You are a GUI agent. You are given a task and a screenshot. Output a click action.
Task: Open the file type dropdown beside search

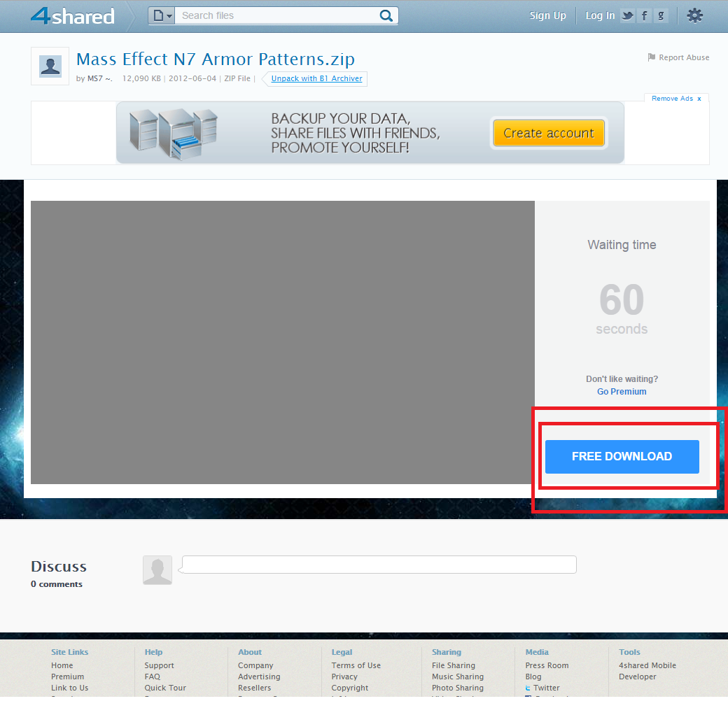tap(162, 16)
